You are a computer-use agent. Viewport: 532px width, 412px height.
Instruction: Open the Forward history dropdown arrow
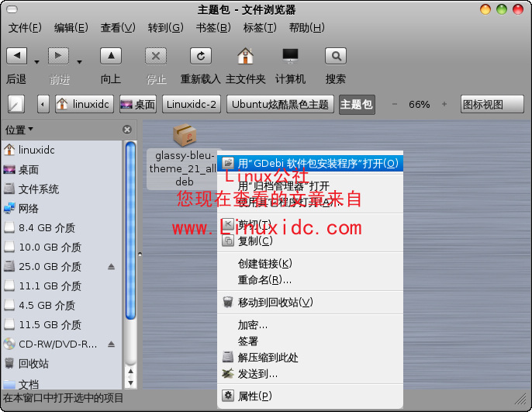pos(79,62)
